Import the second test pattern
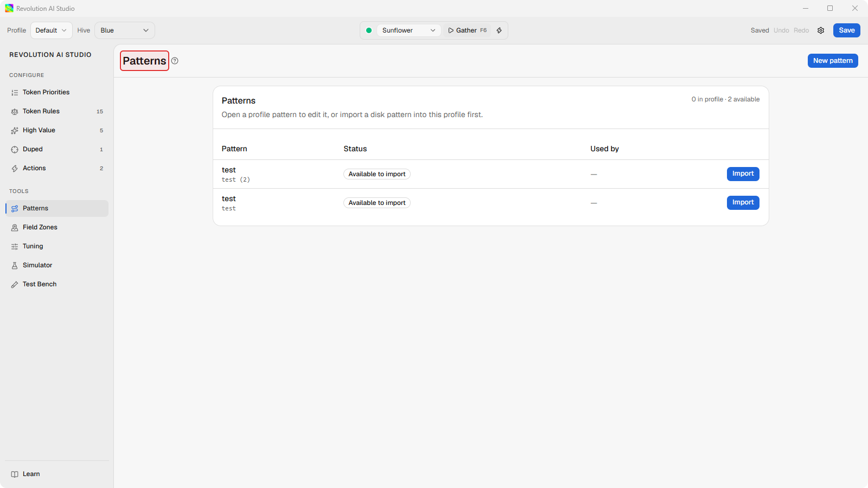Image resolution: width=868 pixels, height=488 pixels. [x=743, y=202]
